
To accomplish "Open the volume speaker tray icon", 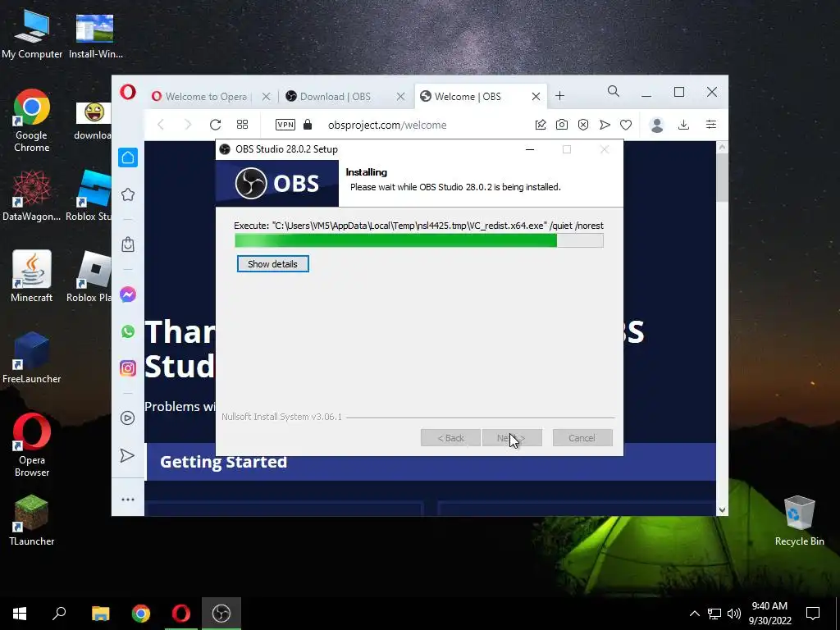I will point(734,614).
